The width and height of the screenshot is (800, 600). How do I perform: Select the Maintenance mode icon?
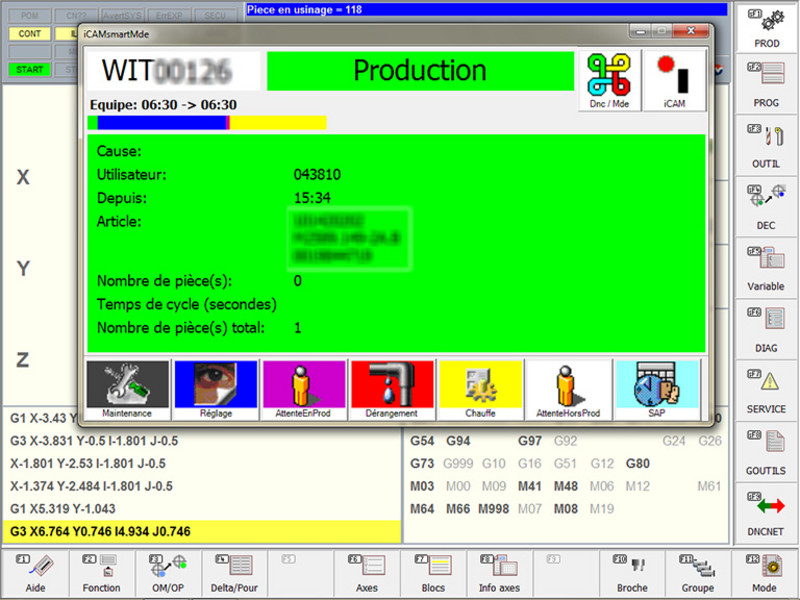pos(127,388)
